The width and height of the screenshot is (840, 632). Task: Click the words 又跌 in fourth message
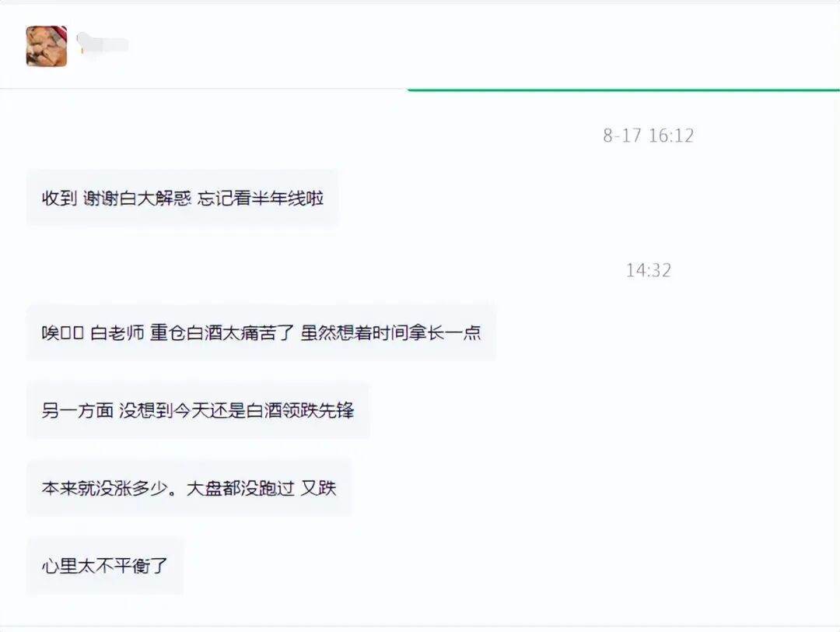pyautogui.click(x=318, y=488)
